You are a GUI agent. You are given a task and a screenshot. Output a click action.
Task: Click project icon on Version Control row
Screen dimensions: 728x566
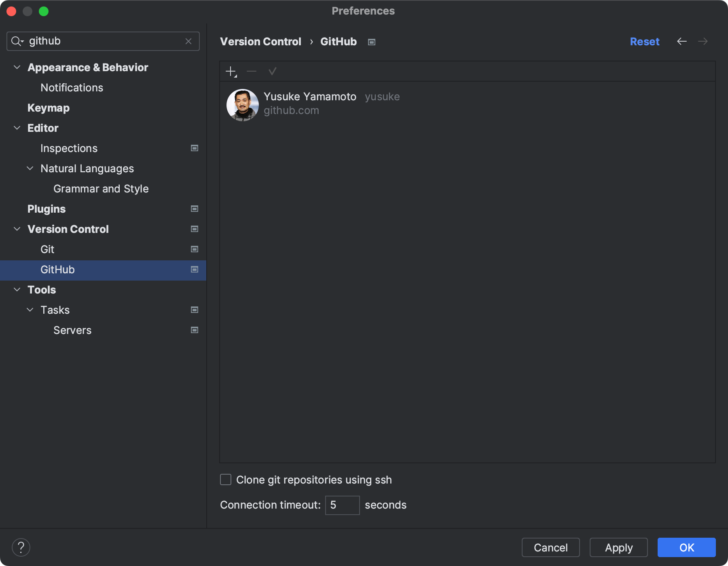pyautogui.click(x=195, y=229)
